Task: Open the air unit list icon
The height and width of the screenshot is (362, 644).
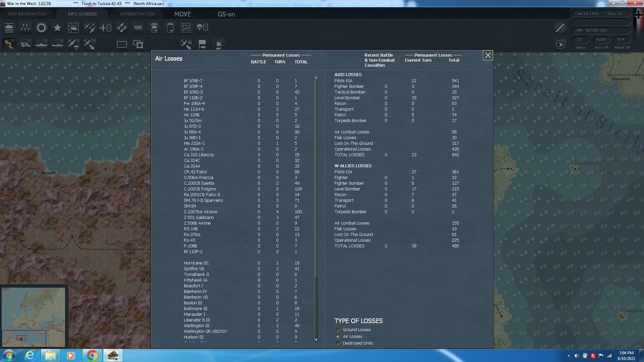Action: point(106,27)
